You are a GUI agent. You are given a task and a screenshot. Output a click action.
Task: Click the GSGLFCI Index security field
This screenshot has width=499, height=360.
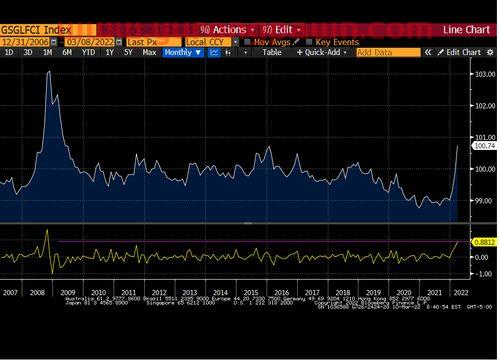pos(48,30)
